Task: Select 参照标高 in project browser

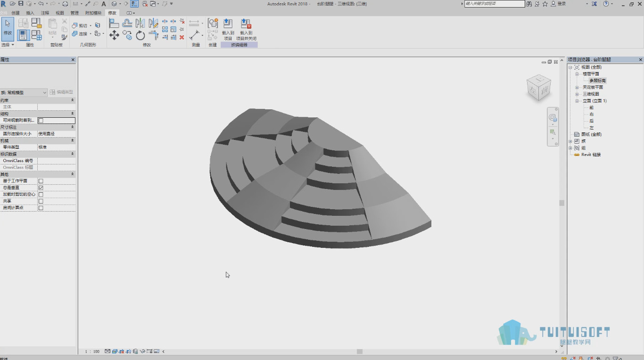Action: [597, 81]
